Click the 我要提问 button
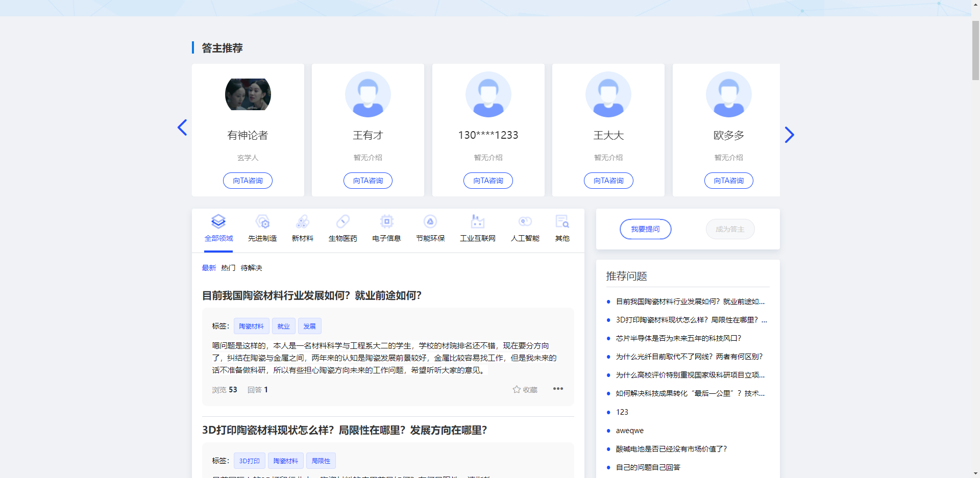This screenshot has width=980, height=478. click(x=645, y=229)
